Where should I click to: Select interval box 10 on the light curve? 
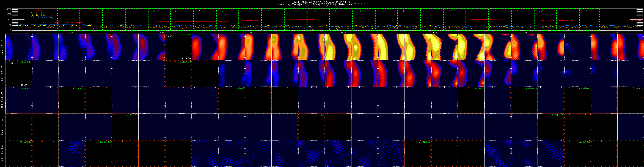[273, 20]
